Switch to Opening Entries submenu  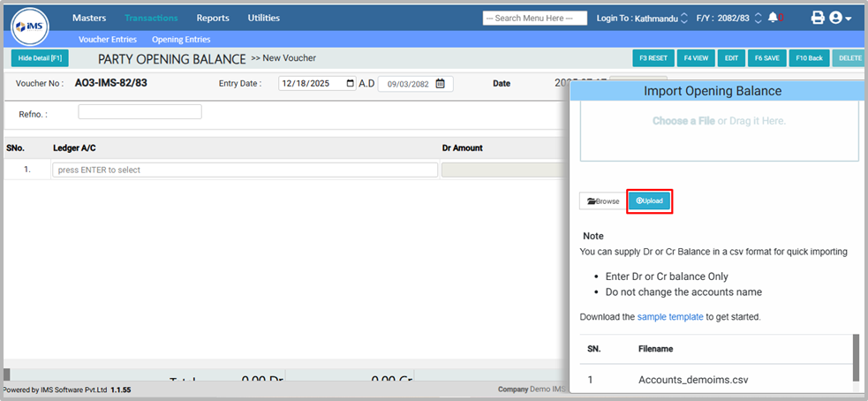181,40
